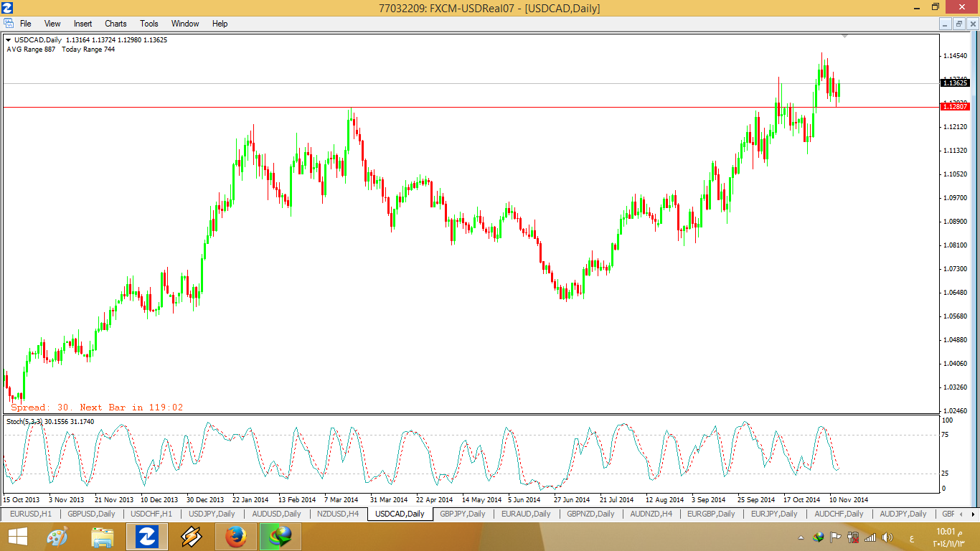Minimize the inner chart window
980x551 pixels.
coord(946,24)
